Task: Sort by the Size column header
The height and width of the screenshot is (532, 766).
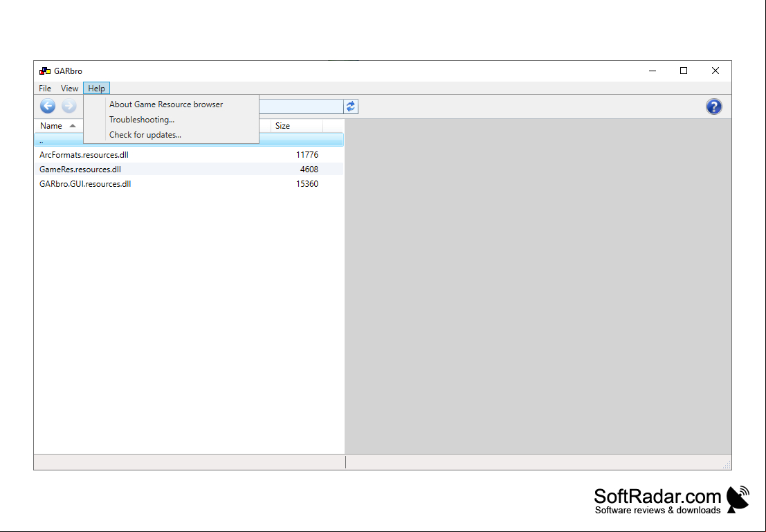Action: pos(297,126)
